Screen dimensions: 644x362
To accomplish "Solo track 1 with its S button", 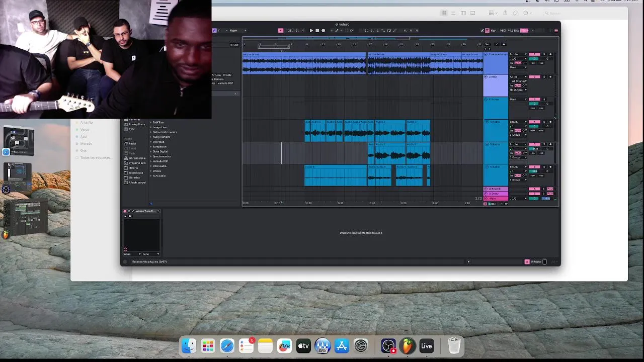I will click(544, 54).
